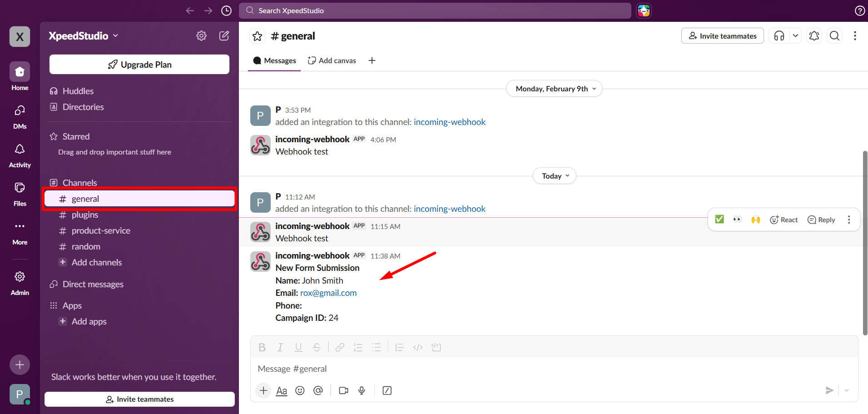Record a video clip in the composer
This screenshot has width=868, height=414.
tap(343, 390)
